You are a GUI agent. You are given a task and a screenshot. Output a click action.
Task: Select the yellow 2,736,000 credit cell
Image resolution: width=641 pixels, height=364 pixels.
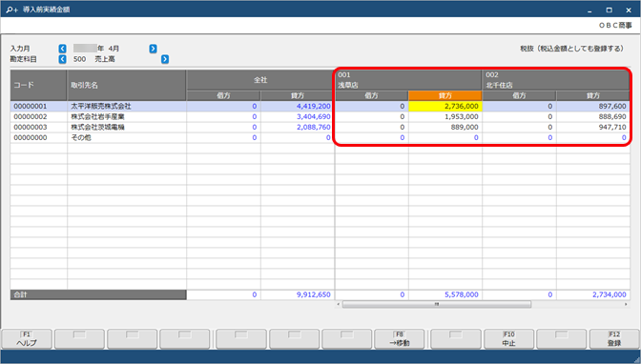pos(445,106)
